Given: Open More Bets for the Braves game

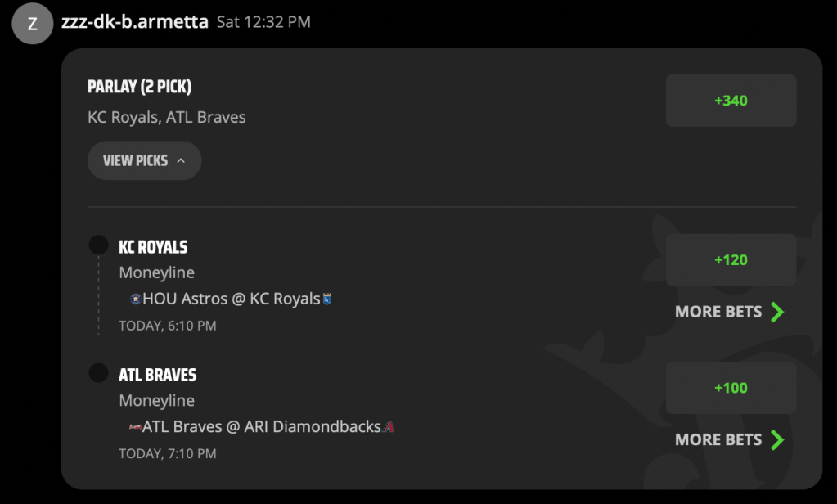Looking at the screenshot, I should point(729,439).
